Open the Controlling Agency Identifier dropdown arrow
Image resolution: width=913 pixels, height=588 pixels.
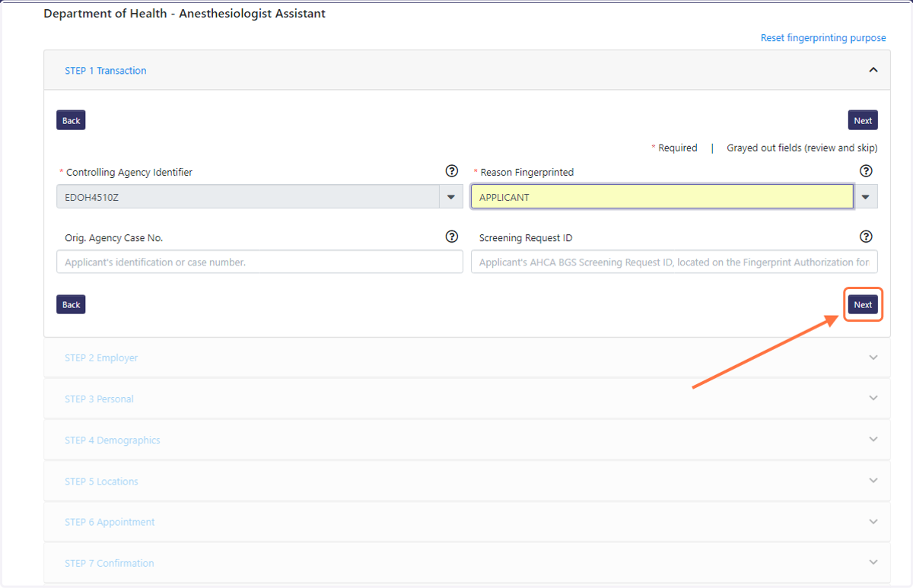(451, 197)
